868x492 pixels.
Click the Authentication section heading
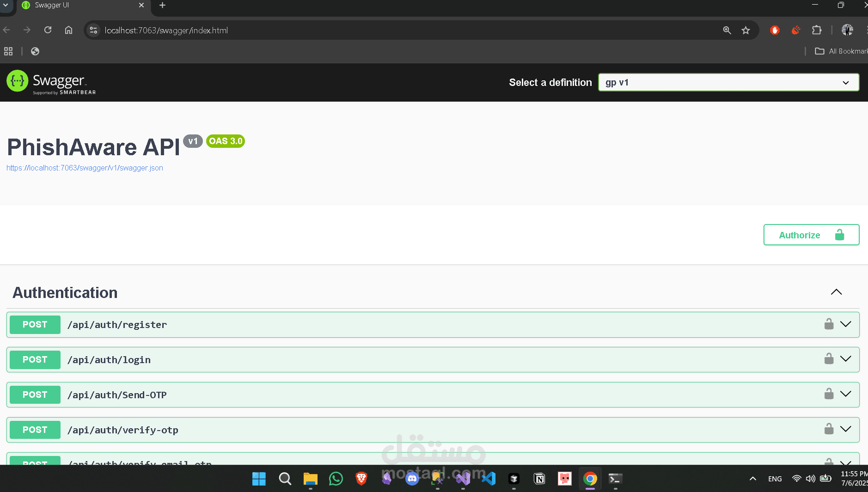[65, 292]
